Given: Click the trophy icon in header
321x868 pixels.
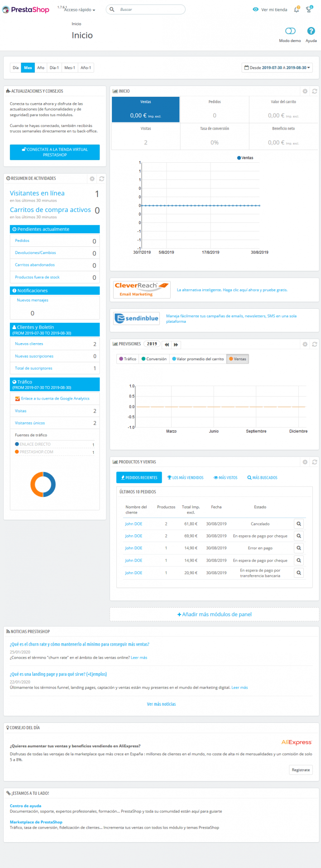Looking at the screenshot, I should tap(309, 9).
